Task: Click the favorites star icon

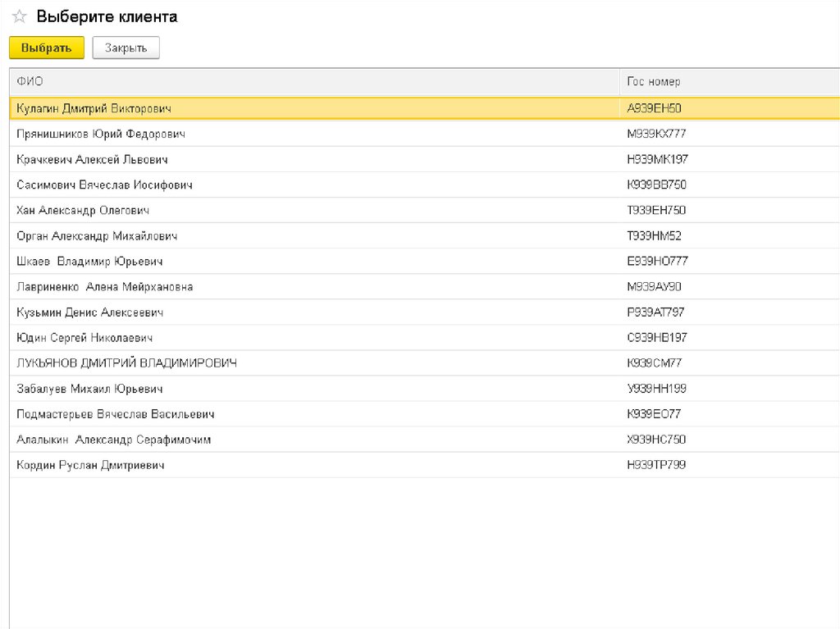Action: (19, 17)
